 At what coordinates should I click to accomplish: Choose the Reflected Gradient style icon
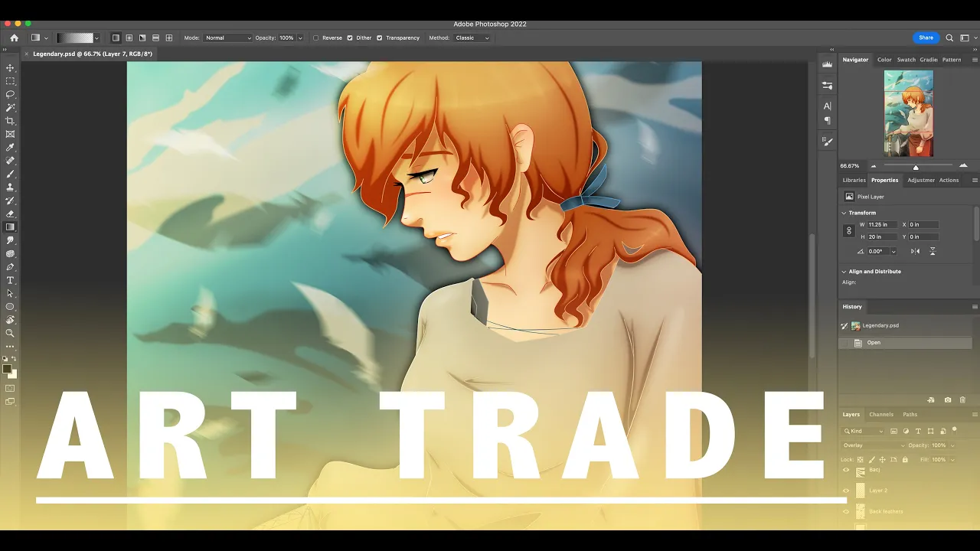click(155, 37)
